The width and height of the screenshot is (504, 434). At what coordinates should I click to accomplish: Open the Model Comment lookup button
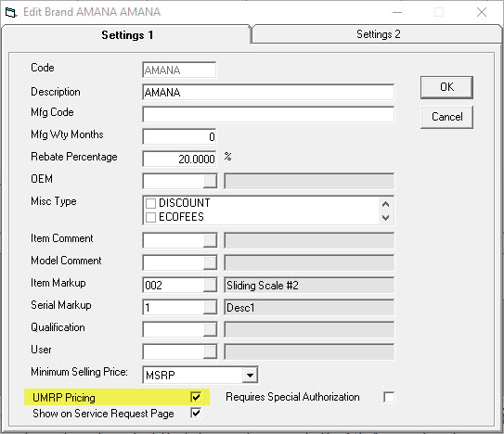point(210,262)
